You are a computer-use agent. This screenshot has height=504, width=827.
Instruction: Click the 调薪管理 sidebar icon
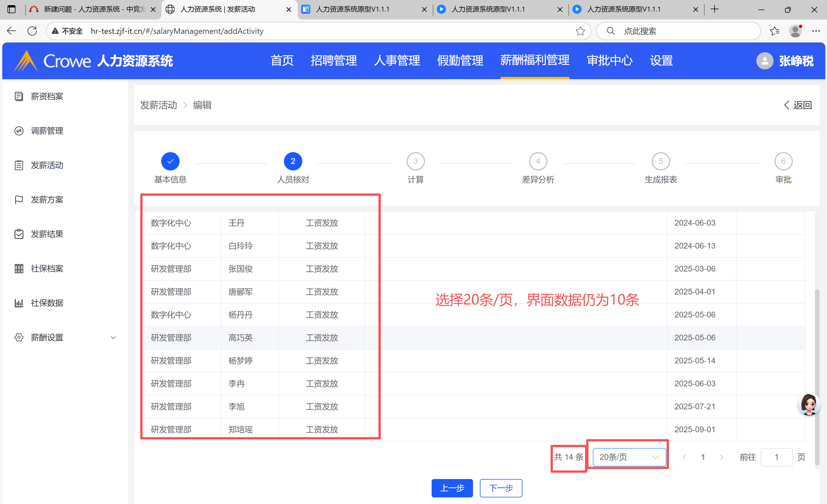pyautogui.click(x=19, y=131)
